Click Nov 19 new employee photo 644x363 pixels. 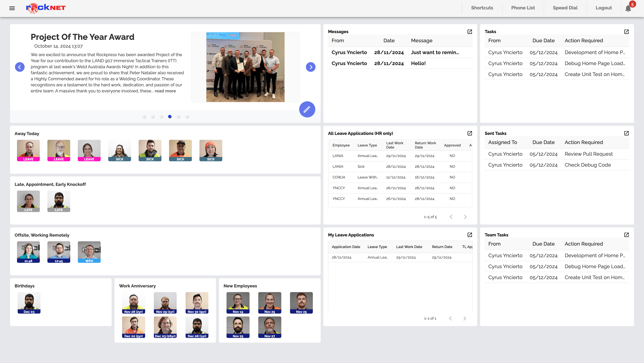point(238,303)
